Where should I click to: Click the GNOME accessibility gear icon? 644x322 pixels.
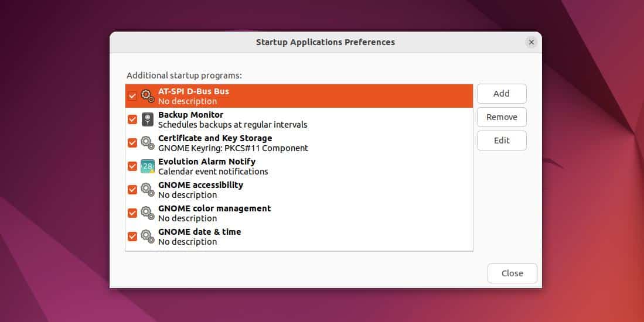(148, 190)
